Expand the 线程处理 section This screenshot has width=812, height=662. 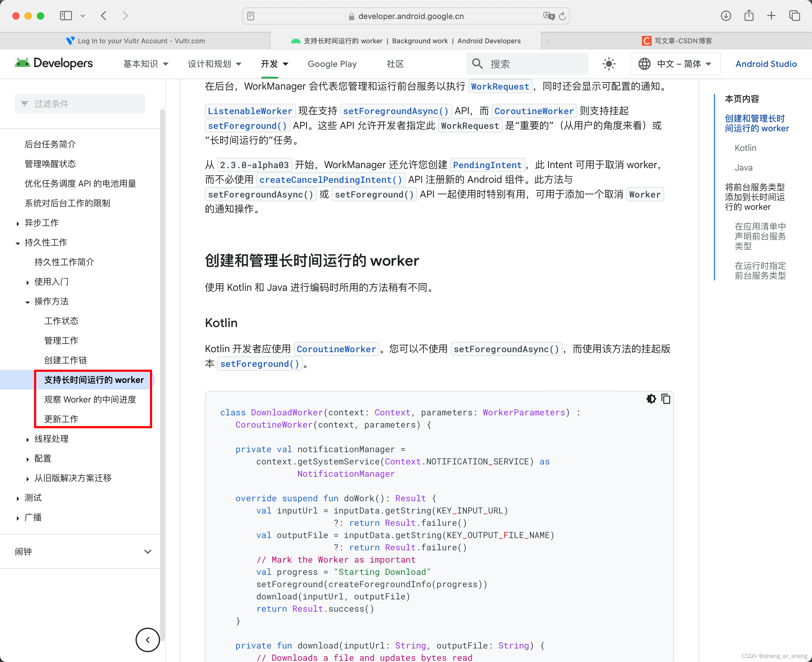tap(28, 439)
